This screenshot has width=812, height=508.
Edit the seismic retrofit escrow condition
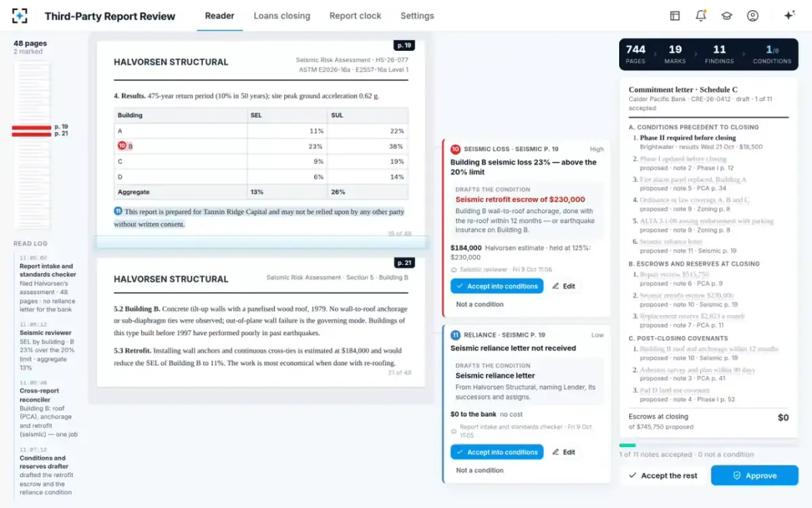click(x=564, y=286)
